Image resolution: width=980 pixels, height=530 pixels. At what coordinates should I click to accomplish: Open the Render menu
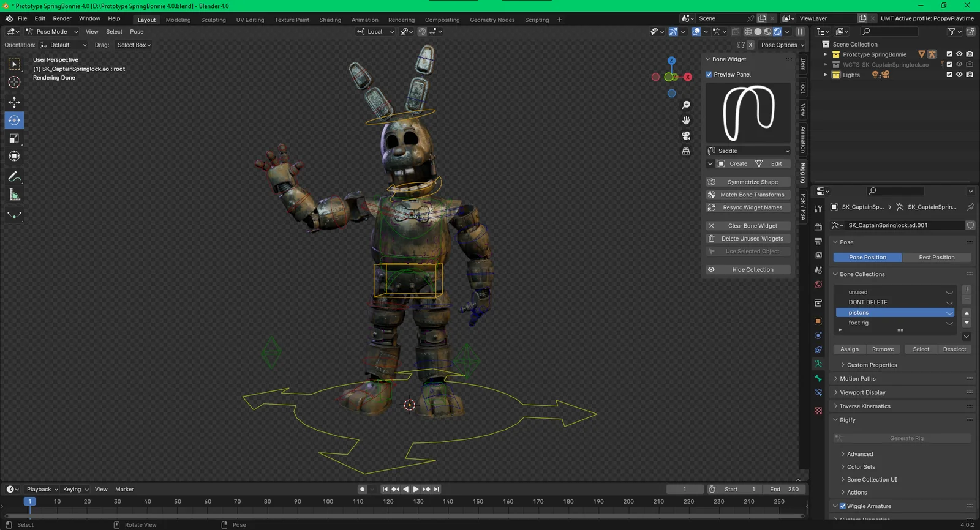(x=62, y=18)
